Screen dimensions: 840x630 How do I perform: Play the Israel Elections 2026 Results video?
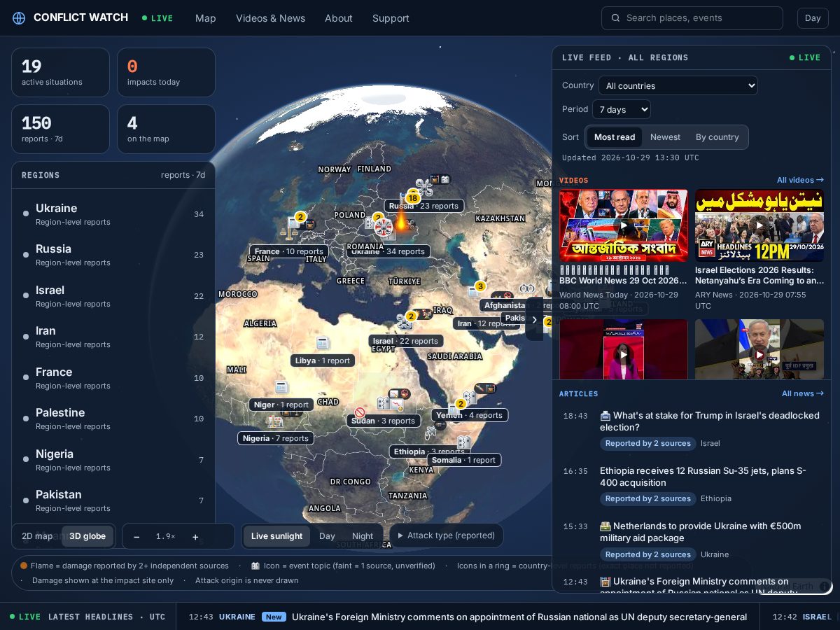tap(759, 225)
